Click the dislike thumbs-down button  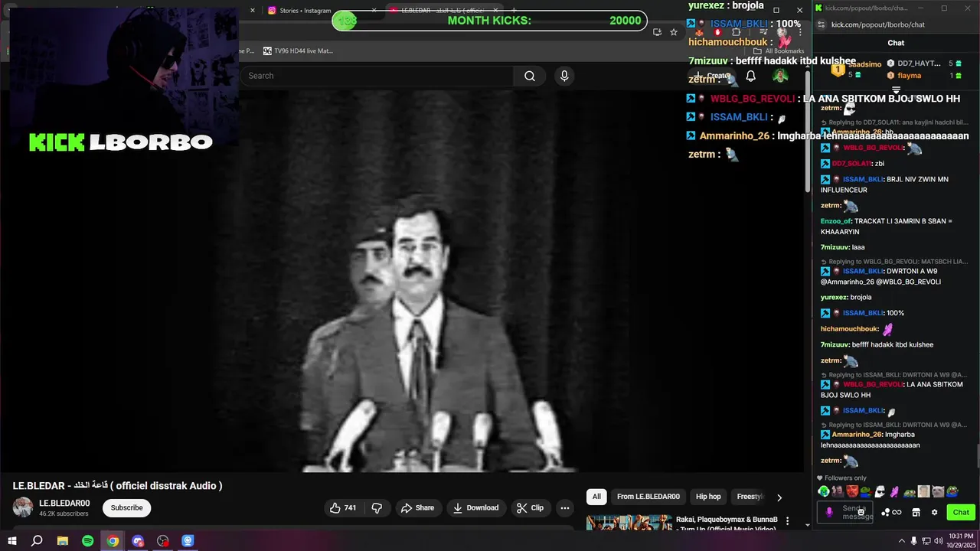[x=377, y=507]
